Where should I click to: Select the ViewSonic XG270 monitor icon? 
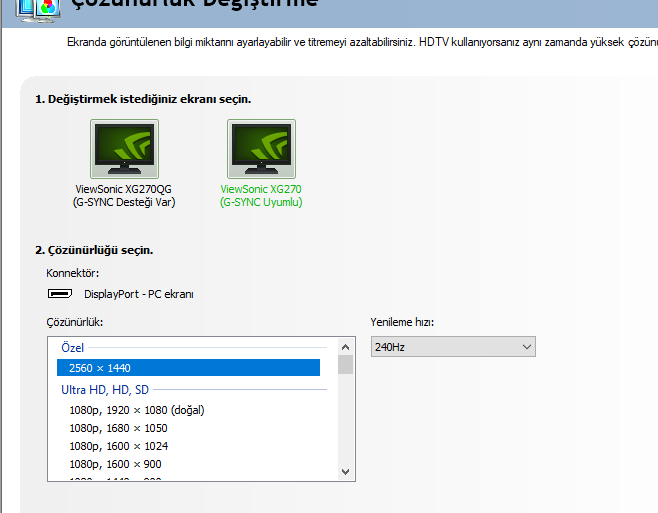pyautogui.click(x=261, y=149)
